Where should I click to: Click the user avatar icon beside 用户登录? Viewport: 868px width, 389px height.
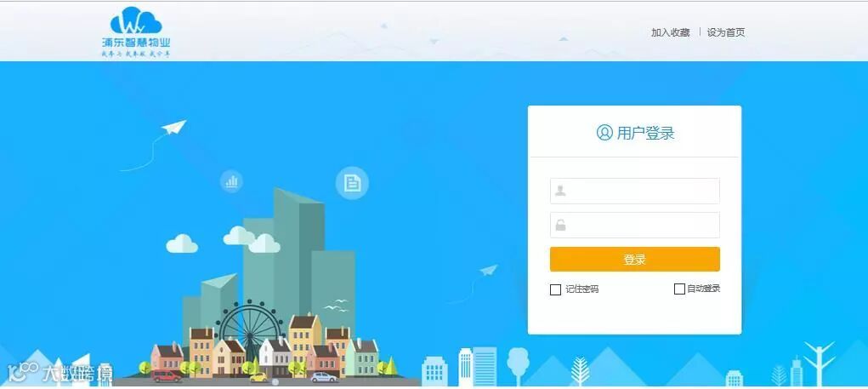[x=604, y=133]
